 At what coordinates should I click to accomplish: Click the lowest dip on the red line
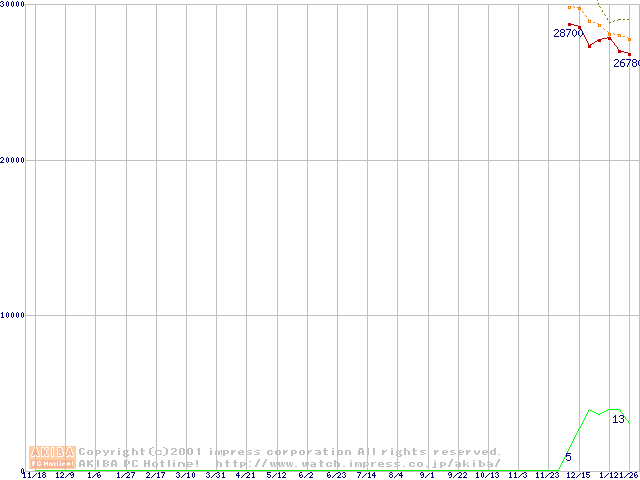click(589, 46)
